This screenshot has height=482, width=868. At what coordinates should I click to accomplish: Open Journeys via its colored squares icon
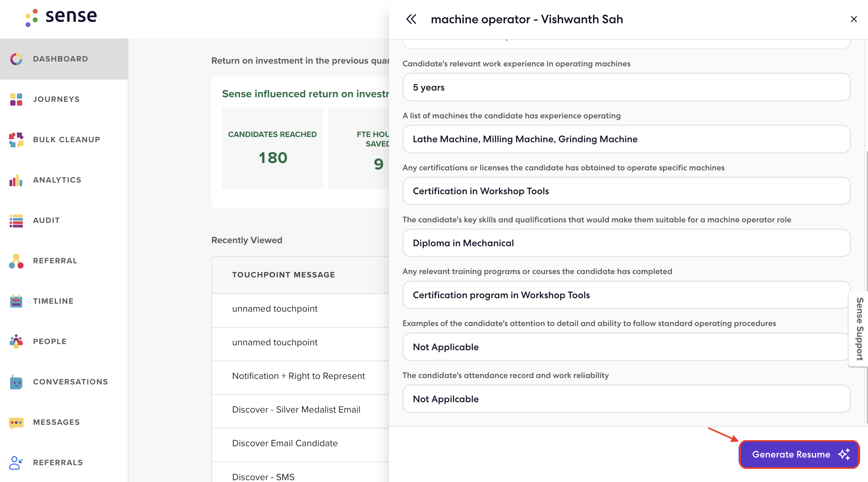(16, 99)
